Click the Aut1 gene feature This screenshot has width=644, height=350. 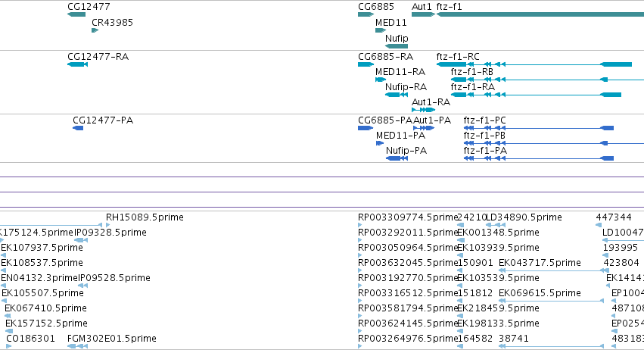[x=424, y=14]
